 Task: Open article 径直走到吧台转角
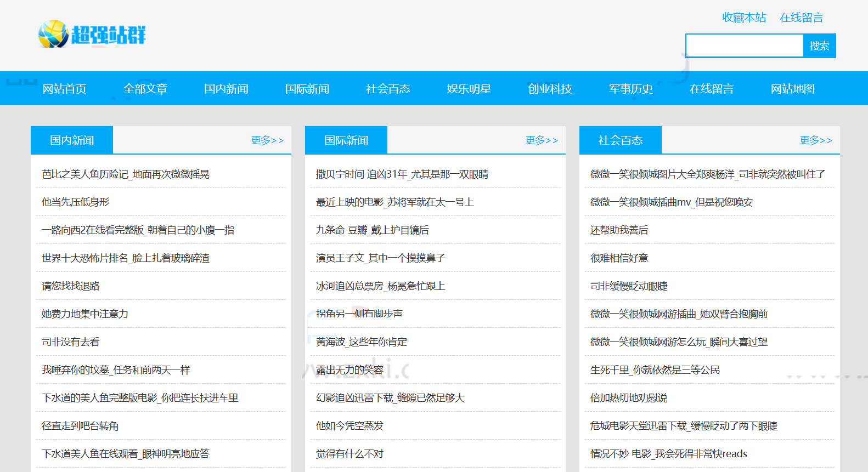(x=80, y=426)
